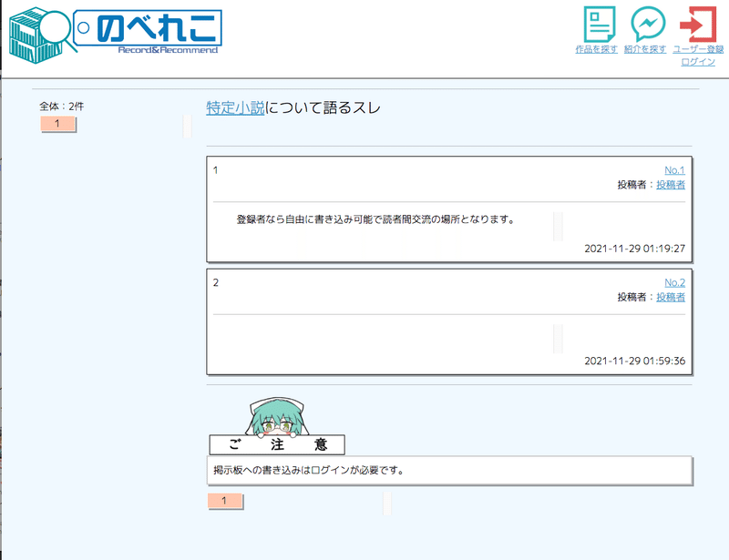The height and width of the screenshot is (560, 729).
Task: Click page 1 button under 全体：2件
Action: point(58,124)
